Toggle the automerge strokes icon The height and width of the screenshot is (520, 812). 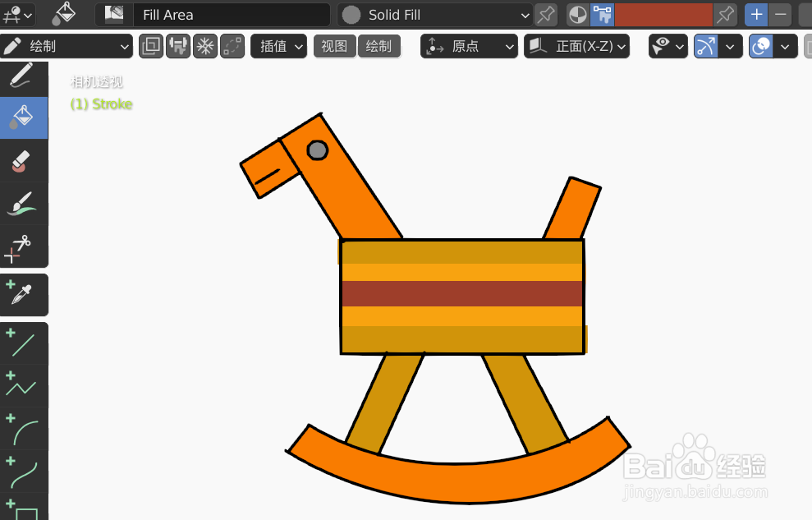[x=232, y=47]
